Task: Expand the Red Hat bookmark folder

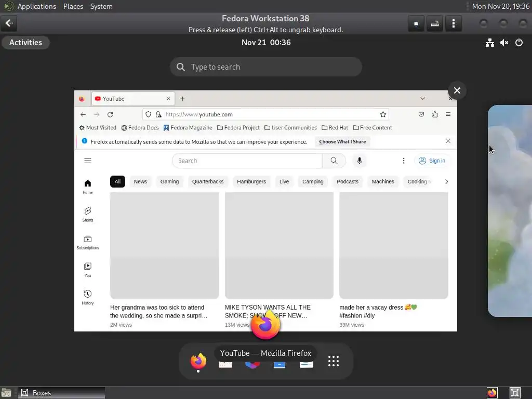Action: (x=335, y=128)
